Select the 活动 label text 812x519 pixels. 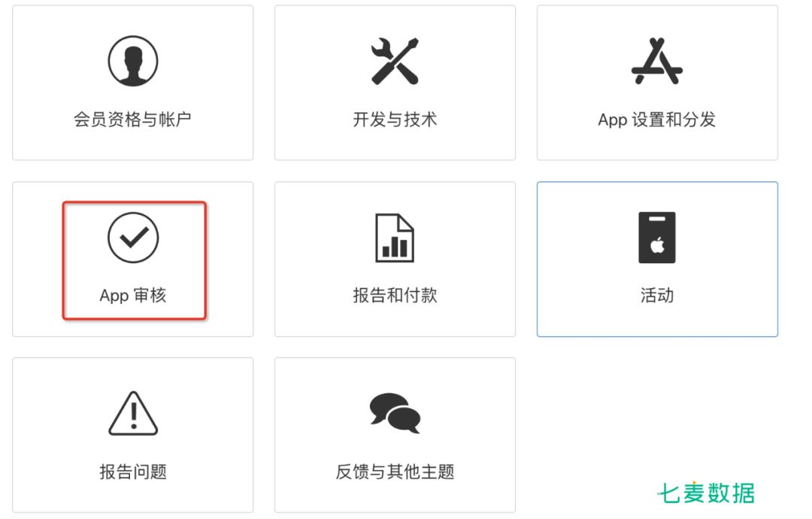[656, 296]
